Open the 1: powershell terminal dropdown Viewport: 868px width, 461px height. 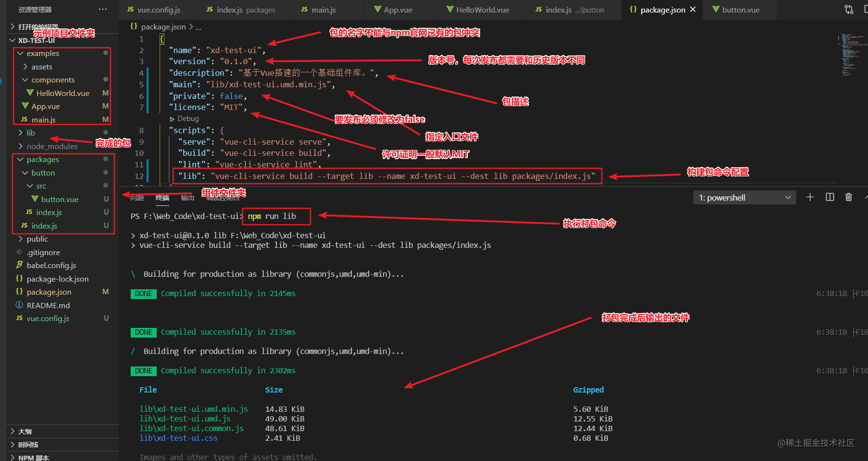point(745,198)
